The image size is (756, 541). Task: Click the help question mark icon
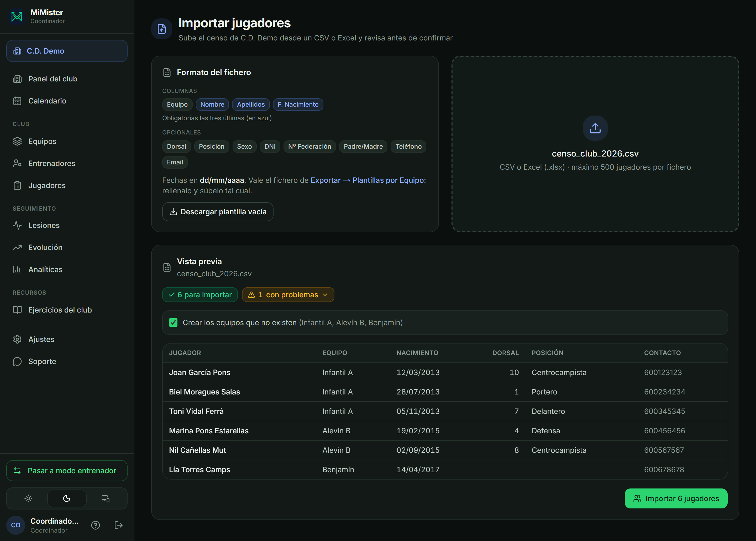[x=96, y=525]
